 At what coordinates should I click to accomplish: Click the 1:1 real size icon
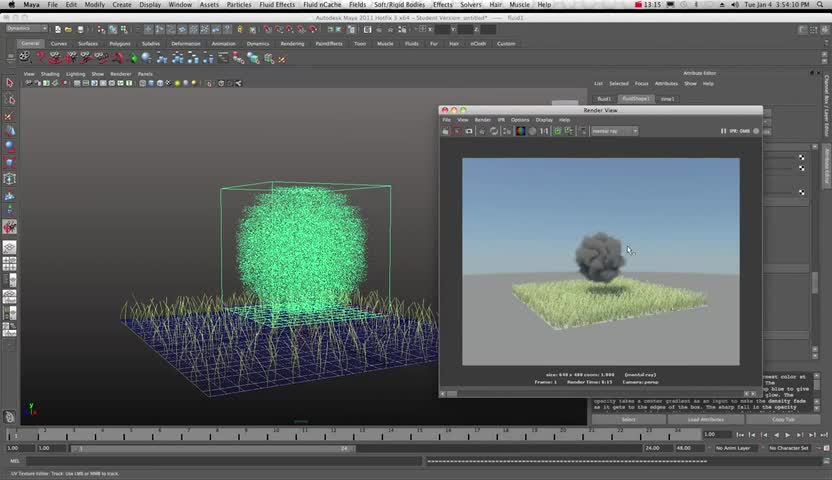click(x=544, y=131)
